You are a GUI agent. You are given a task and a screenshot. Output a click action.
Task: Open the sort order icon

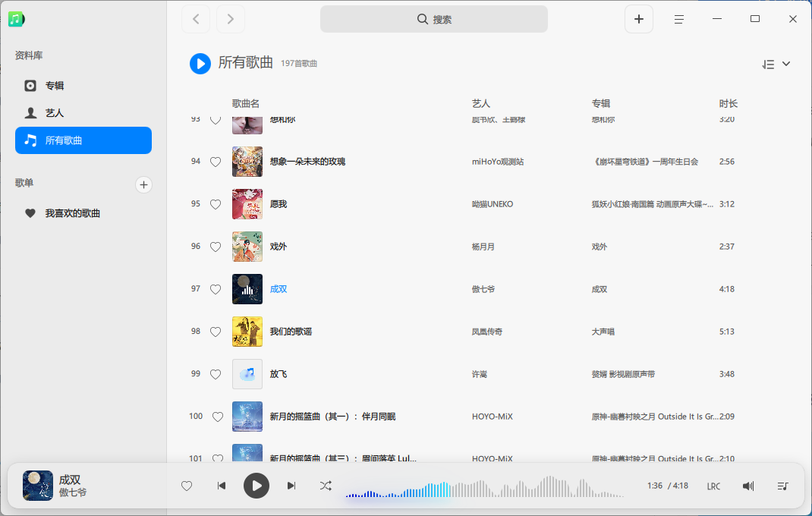click(768, 64)
